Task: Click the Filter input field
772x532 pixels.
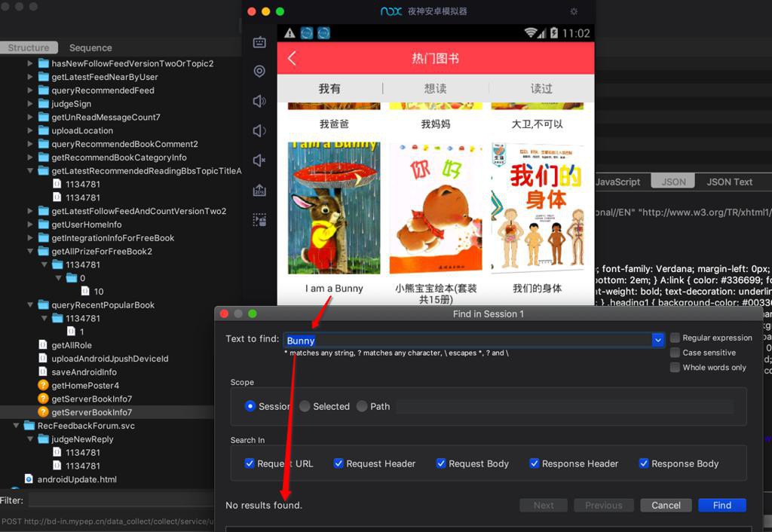Action: tap(121, 500)
